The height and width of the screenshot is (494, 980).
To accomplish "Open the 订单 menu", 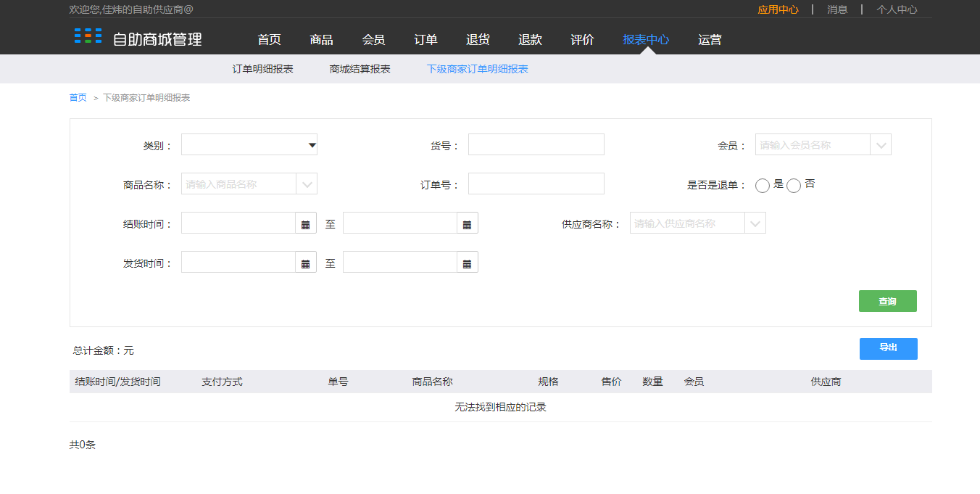I will (x=425, y=40).
